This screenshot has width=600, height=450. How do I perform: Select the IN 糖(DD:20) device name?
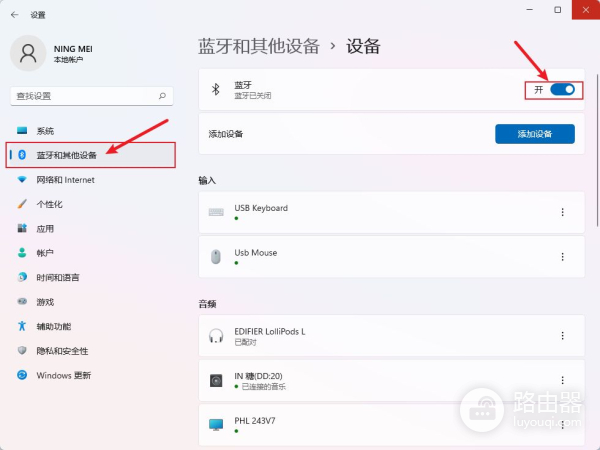pyautogui.click(x=258, y=376)
